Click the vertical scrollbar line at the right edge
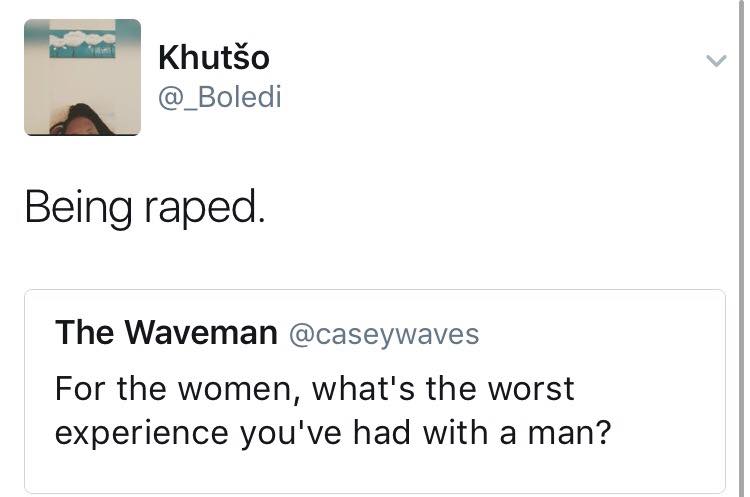This screenshot has width=750, height=497. pyautogui.click(x=741, y=248)
